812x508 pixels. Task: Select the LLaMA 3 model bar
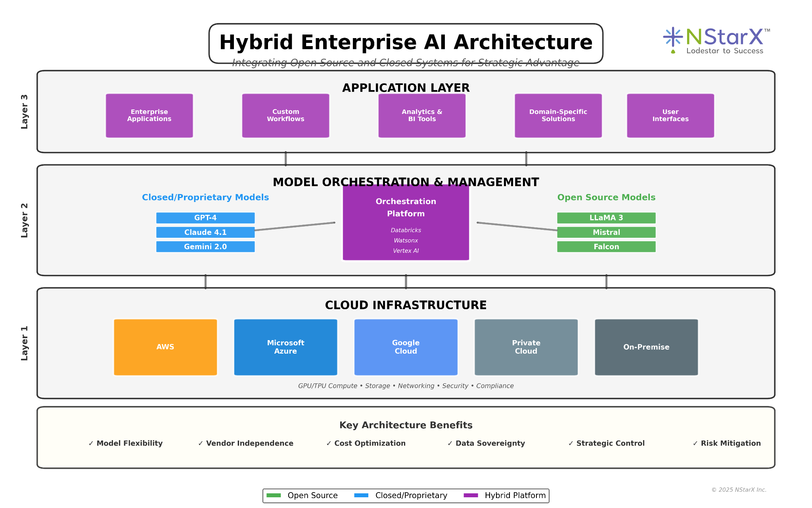coord(606,218)
